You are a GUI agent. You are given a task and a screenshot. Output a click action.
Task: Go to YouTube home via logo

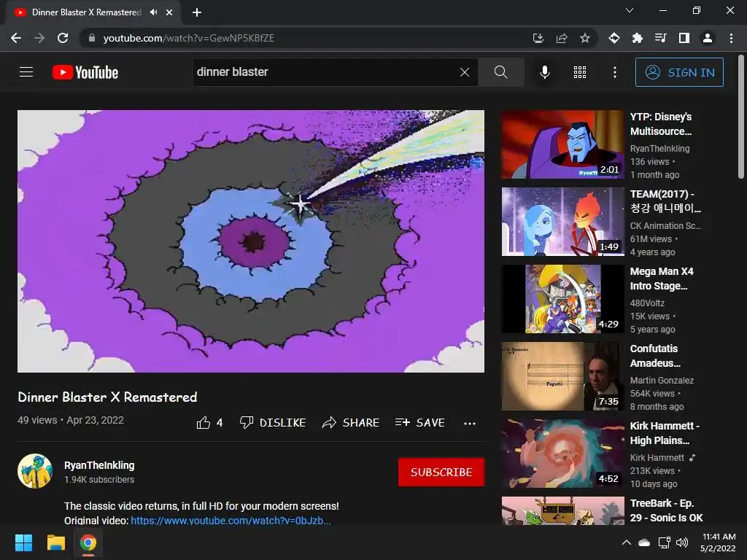[85, 72]
